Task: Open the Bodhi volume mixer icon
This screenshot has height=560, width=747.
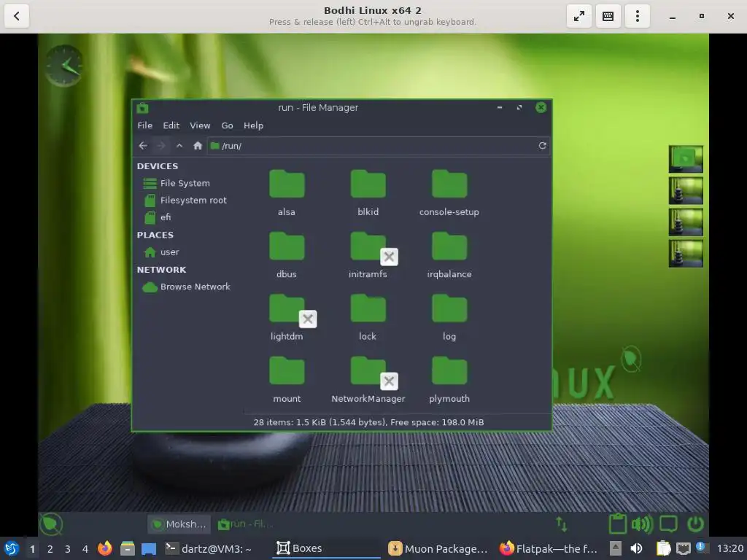Action: 642,524
